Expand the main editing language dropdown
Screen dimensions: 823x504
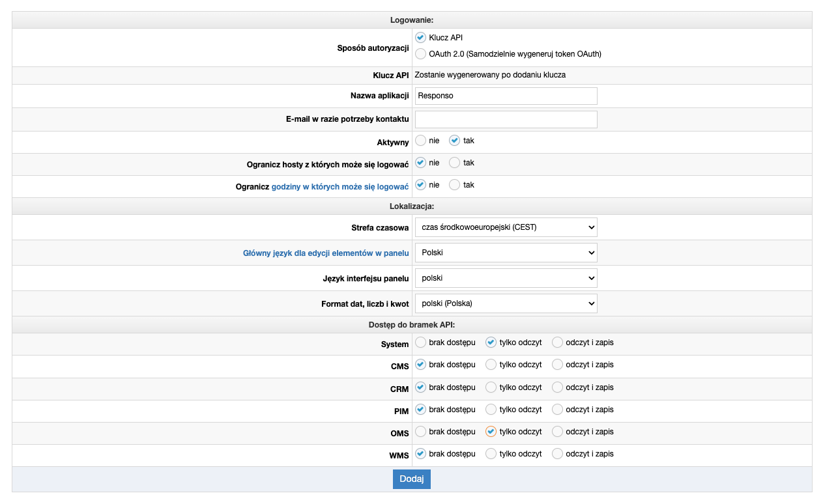click(506, 253)
